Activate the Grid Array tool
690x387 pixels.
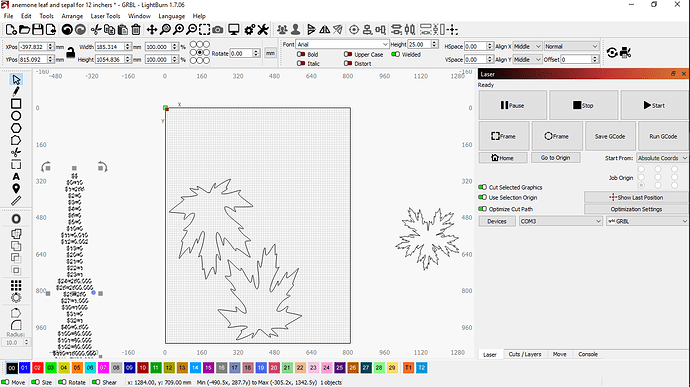click(x=16, y=285)
